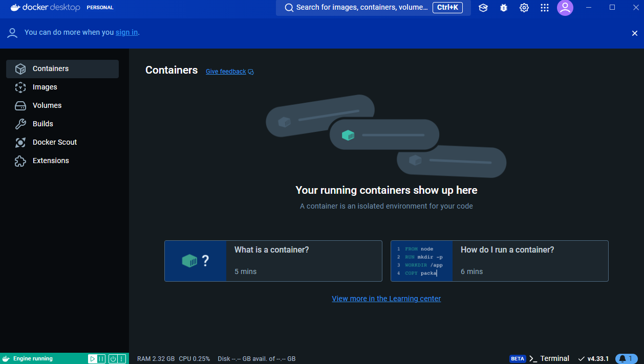Click the purple user account avatar

[565, 8]
